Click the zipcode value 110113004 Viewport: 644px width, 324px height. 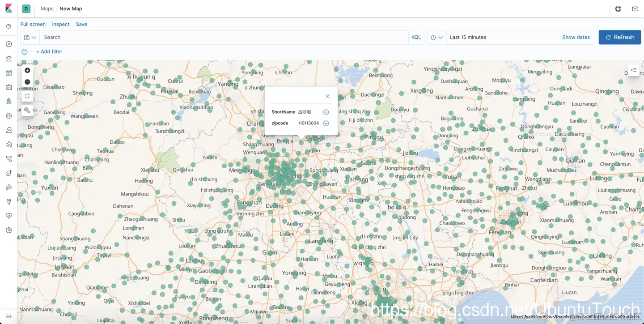(309, 123)
